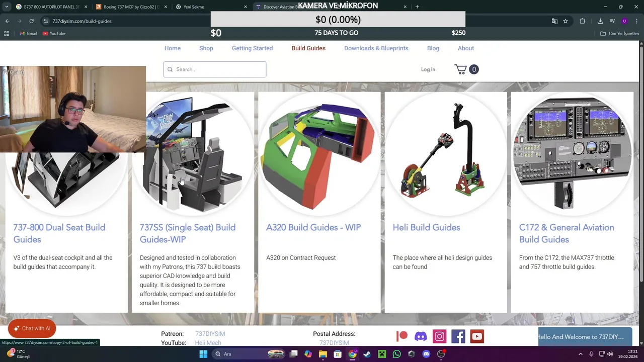Open Minecraft from the taskbar
This screenshot has height=362, width=644.
382,354
